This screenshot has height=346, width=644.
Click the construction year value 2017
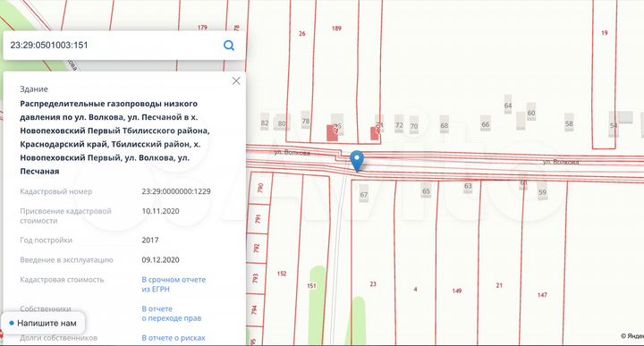[x=150, y=241]
